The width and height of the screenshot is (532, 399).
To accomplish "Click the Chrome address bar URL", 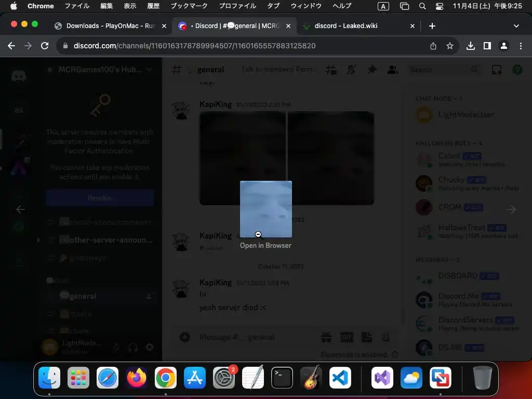I will point(194,46).
